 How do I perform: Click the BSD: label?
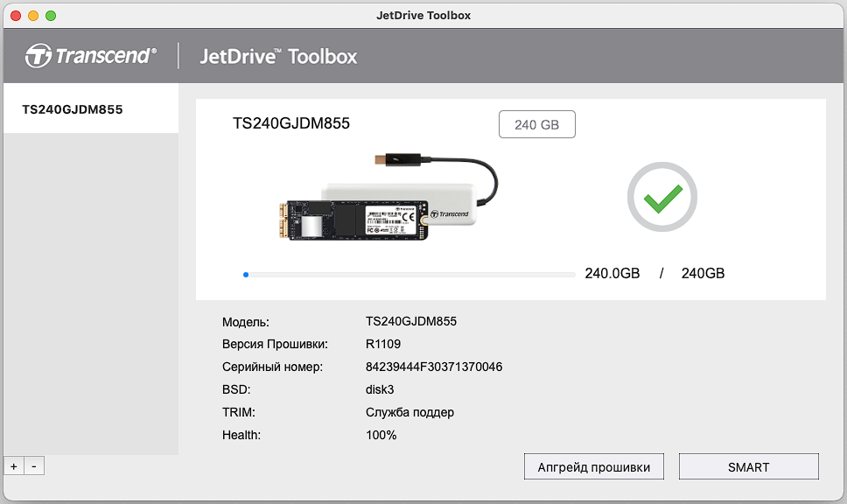236,389
